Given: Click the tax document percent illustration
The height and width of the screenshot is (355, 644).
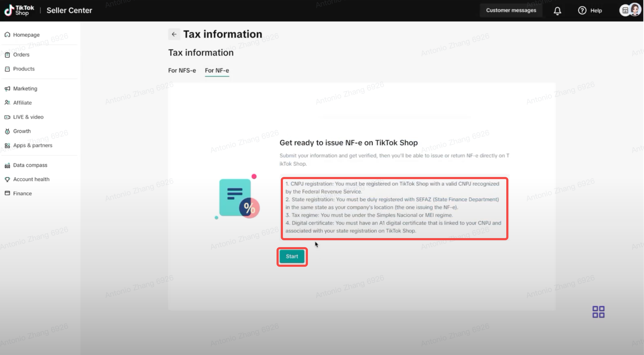Looking at the screenshot, I should point(237,197).
